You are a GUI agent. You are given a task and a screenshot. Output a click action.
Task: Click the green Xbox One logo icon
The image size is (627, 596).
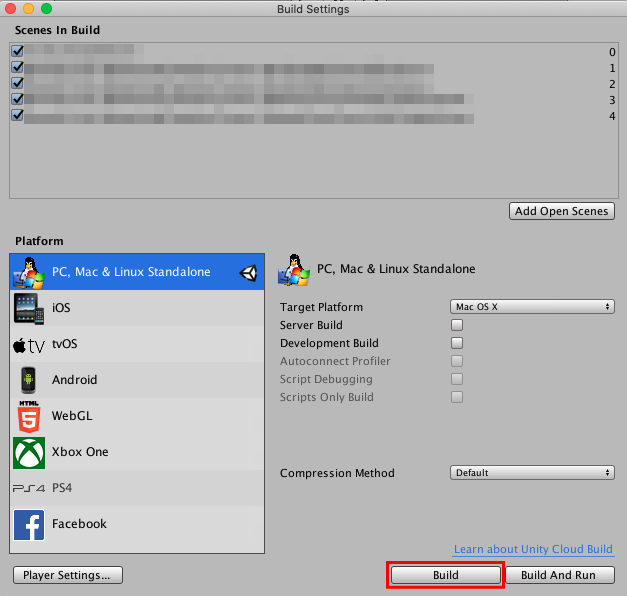tap(29, 453)
